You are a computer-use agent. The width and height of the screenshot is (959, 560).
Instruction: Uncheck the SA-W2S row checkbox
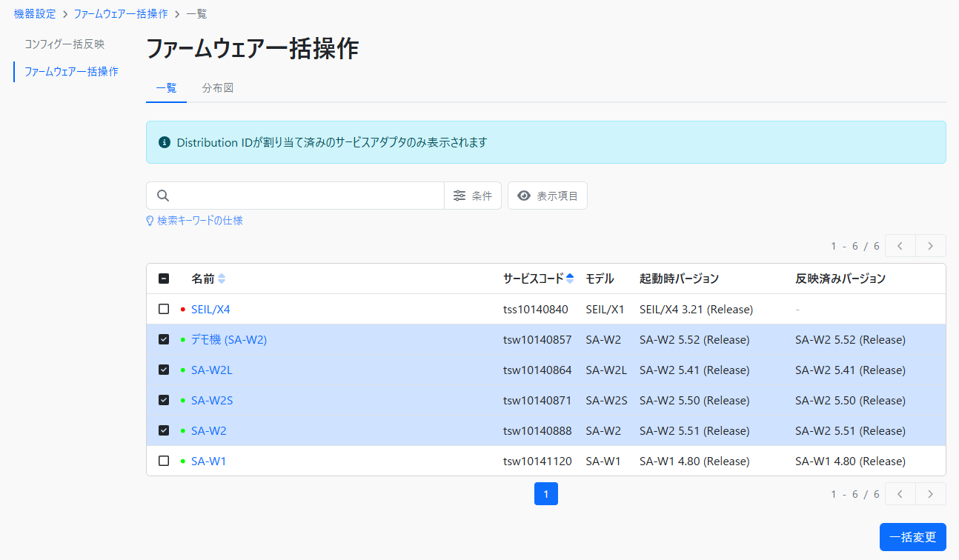(164, 400)
